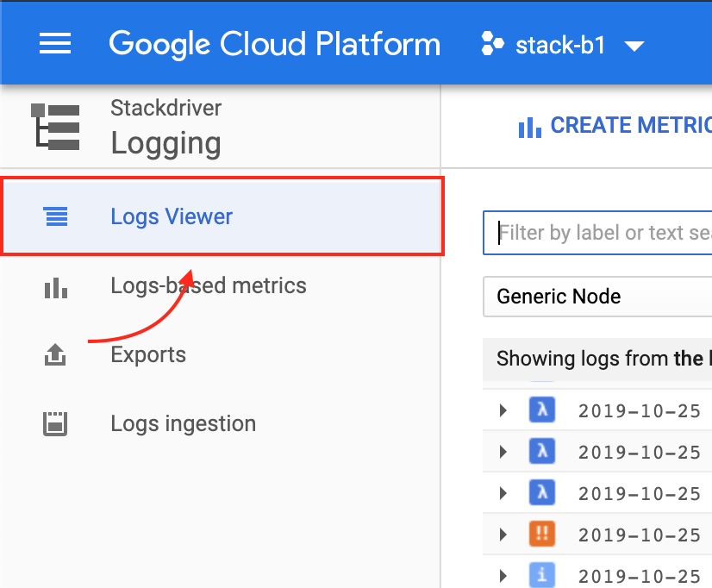Select Logs Viewer in the sidebar

tap(222, 216)
